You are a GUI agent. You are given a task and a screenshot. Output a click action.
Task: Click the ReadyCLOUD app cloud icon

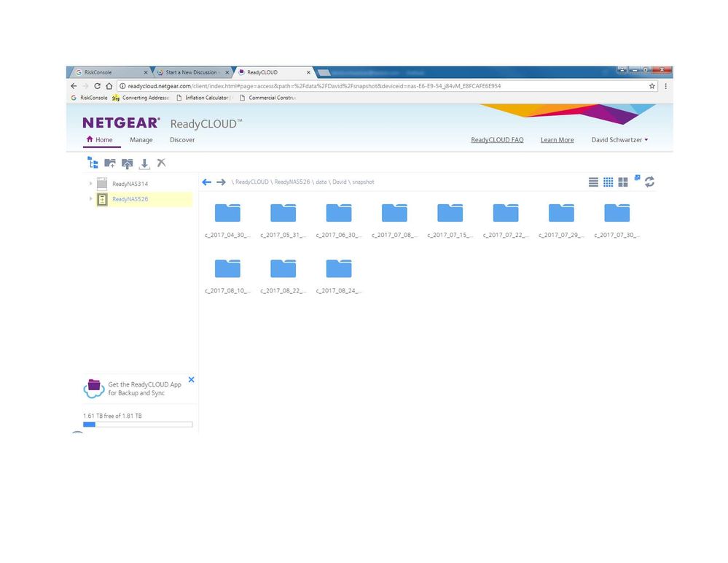click(x=94, y=389)
